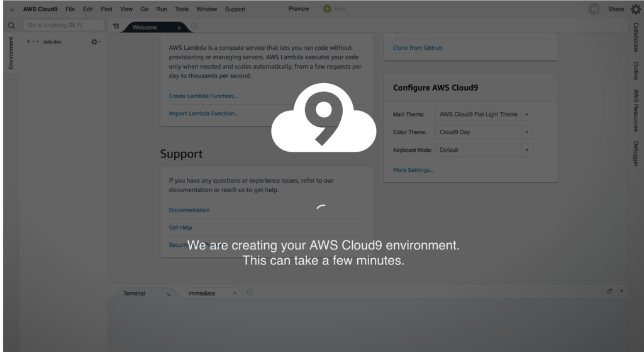The width and height of the screenshot is (644, 352).
Task: Add a new tab beside Immediate tab
Action: point(250,292)
